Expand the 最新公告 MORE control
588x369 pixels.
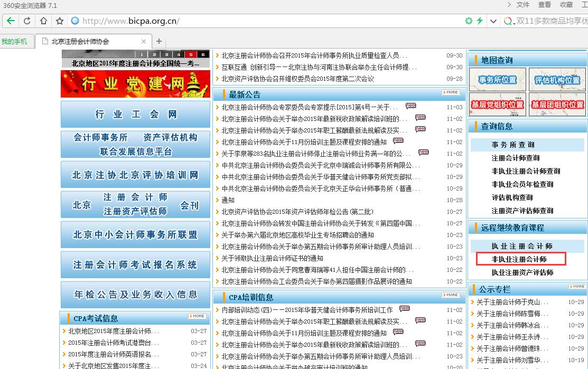pos(450,92)
